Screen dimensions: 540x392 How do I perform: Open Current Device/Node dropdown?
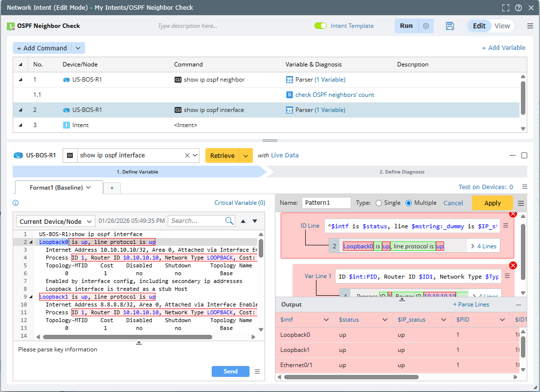coord(56,221)
